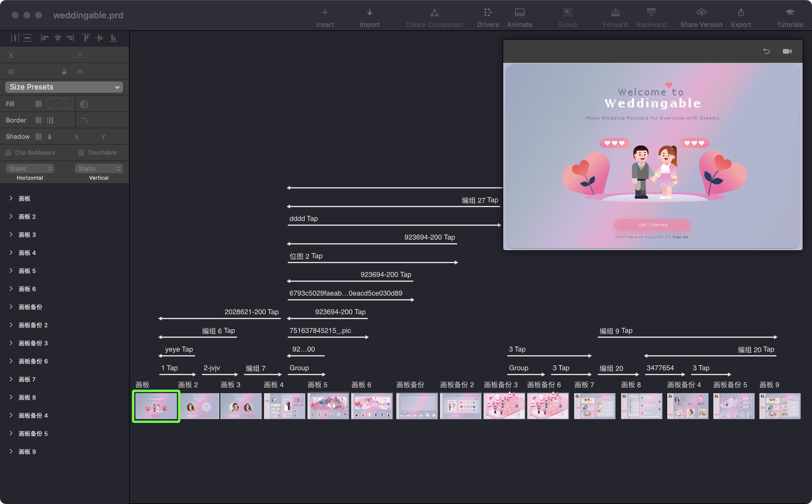The image size is (812, 504).
Task: Click the opacity circle icon
Action: point(84,104)
